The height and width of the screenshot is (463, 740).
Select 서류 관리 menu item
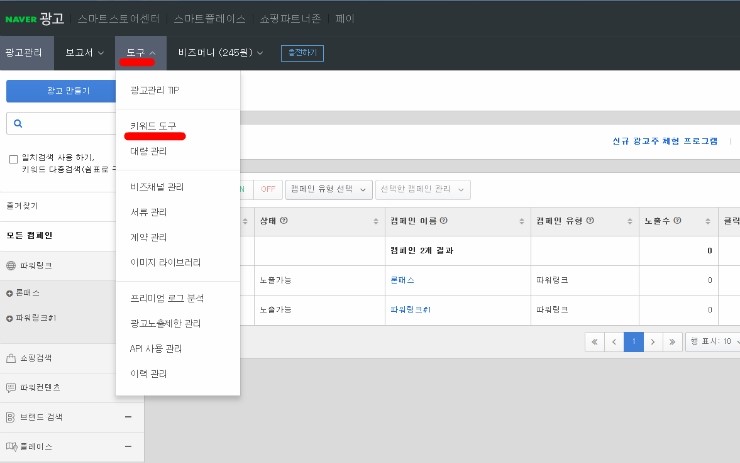point(148,212)
